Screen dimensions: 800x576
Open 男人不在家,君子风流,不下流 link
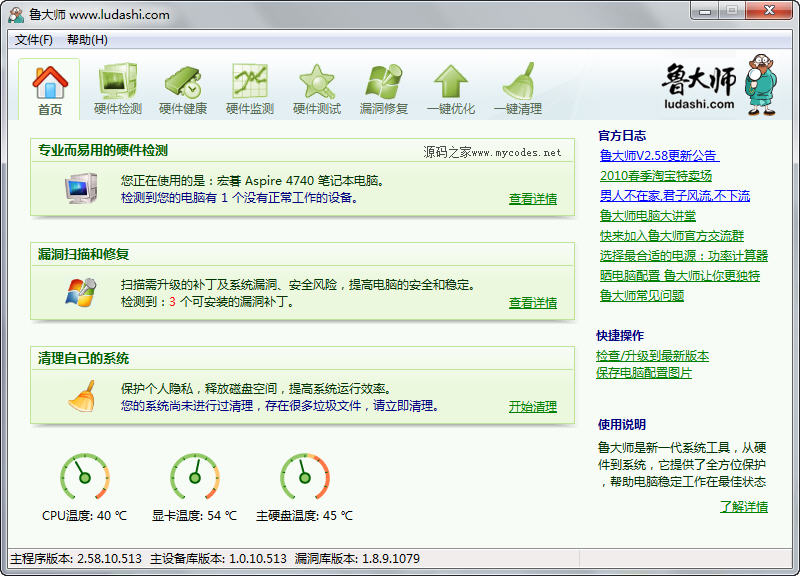point(675,195)
